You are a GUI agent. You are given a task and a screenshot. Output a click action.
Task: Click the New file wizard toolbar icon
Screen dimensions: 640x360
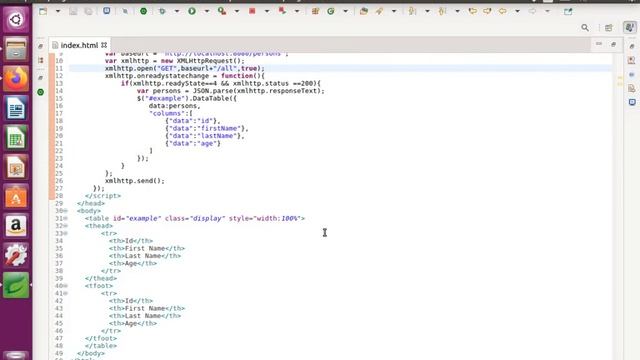[43, 11]
